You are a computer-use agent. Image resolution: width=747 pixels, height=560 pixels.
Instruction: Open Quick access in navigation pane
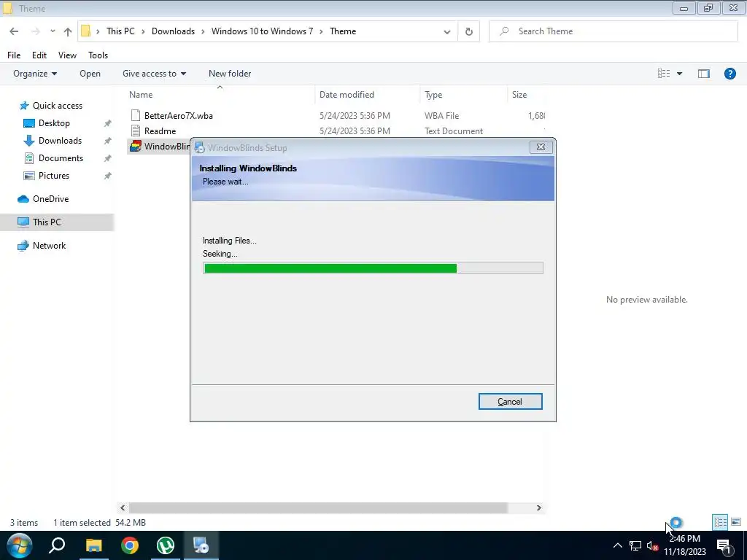(x=57, y=106)
